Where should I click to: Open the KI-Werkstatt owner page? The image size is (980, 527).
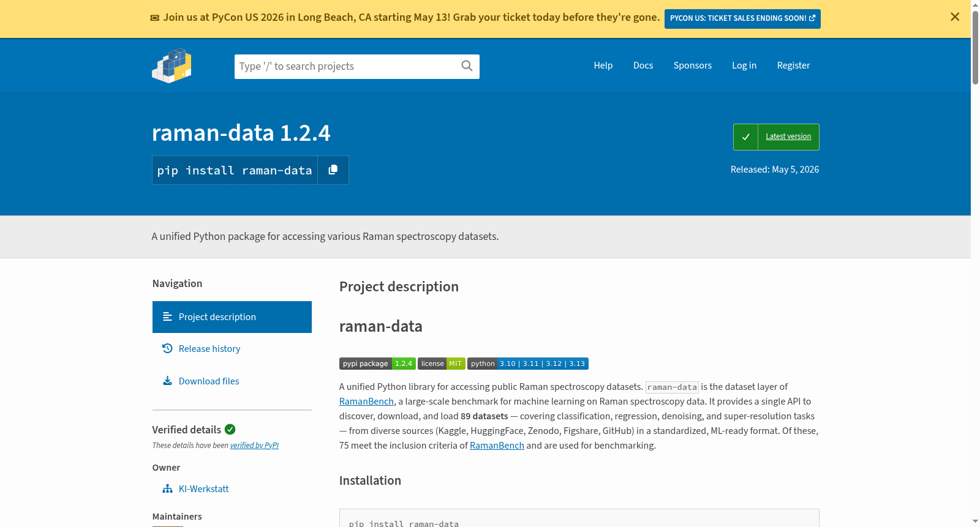click(204, 489)
